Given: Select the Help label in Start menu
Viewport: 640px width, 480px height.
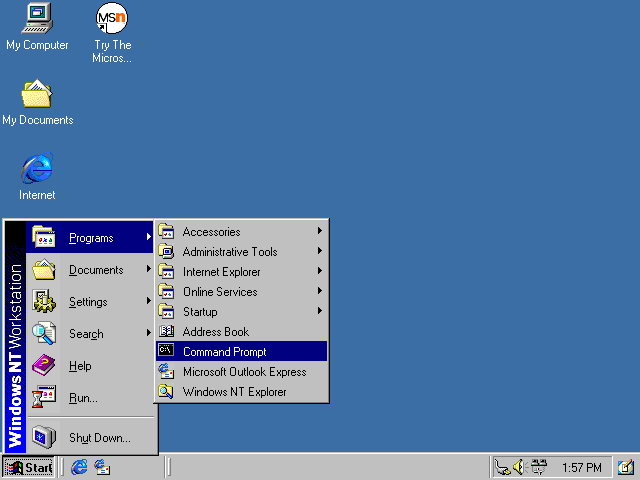Looking at the screenshot, I should 80,366.
